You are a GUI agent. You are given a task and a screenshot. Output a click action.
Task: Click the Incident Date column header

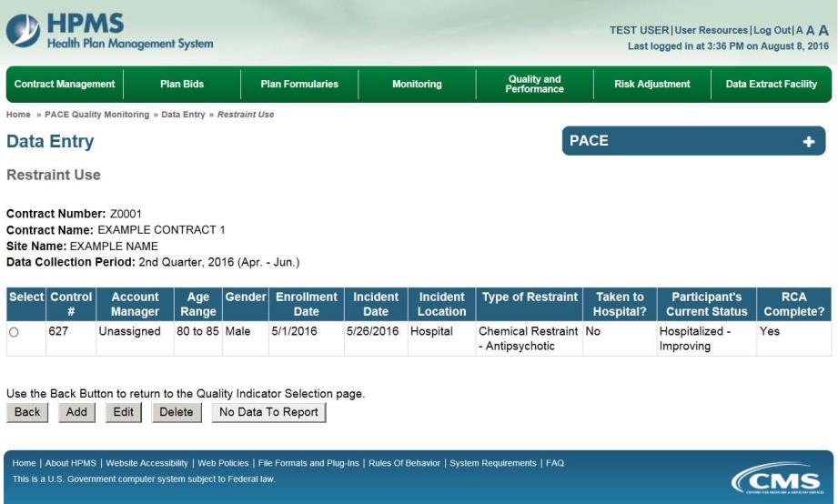(x=376, y=304)
